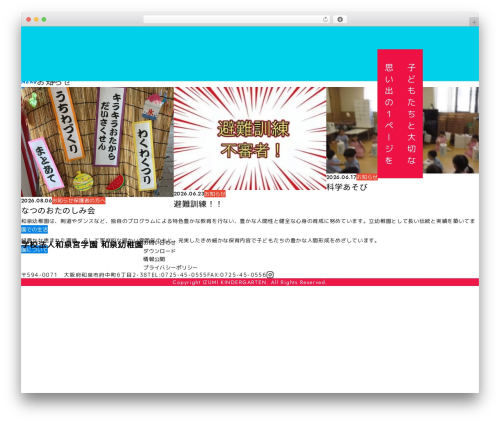Open the 避難訓練！！ post title

tap(197, 204)
